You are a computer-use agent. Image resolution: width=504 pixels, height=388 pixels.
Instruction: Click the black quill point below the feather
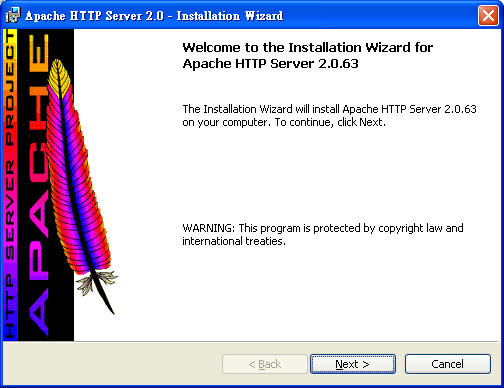(x=106, y=298)
